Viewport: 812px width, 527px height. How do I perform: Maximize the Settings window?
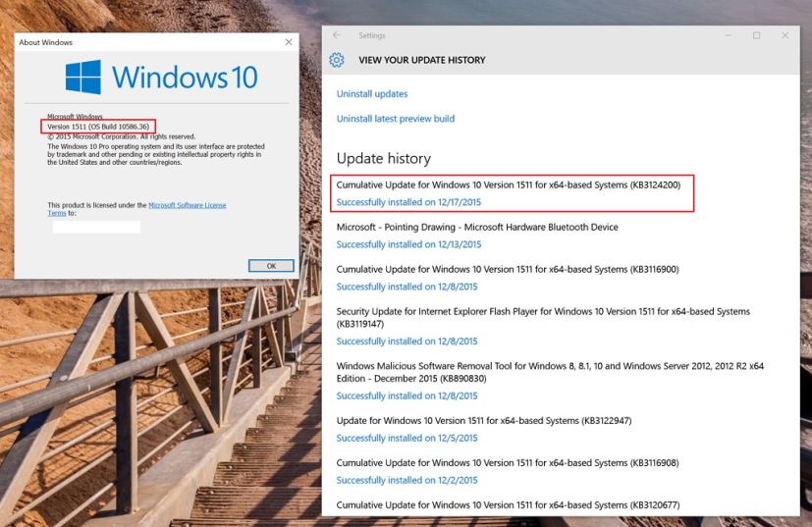coord(757,35)
